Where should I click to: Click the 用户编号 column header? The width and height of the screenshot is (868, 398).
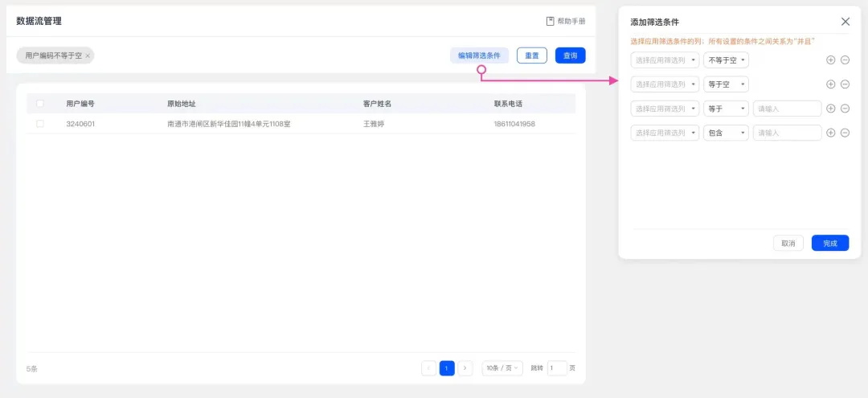click(x=80, y=104)
